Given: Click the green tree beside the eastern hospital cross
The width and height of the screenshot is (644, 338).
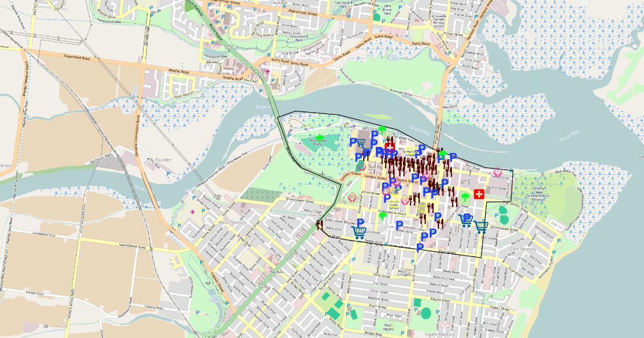Looking at the screenshot, I should tap(465, 197).
